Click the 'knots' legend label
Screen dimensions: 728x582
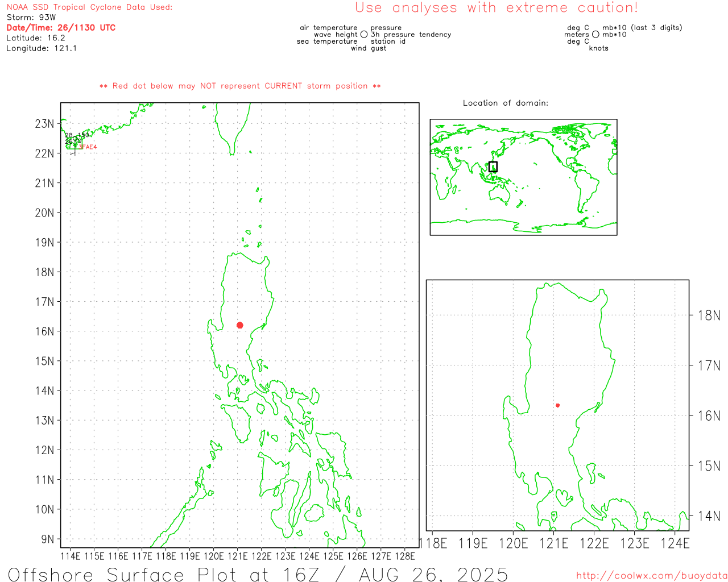click(x=598, y=48)
